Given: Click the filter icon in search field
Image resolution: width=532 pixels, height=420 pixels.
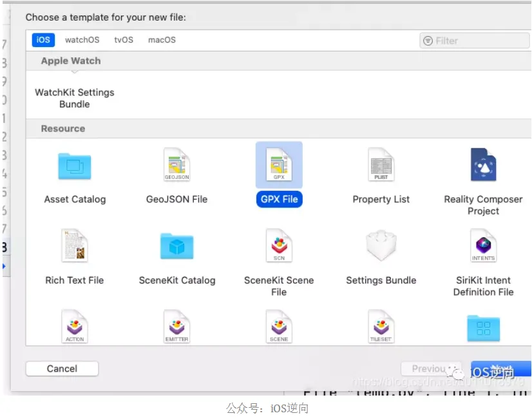Looking at the screenshot, I should click(428, 41).
